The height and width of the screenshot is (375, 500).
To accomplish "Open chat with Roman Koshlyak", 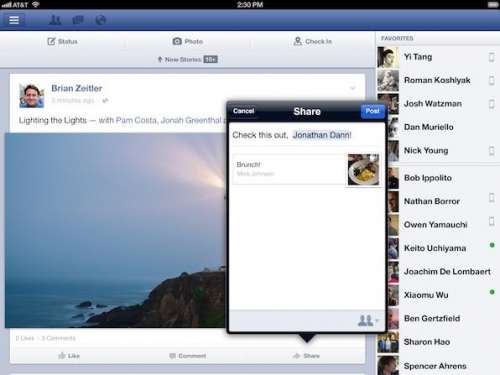I will 438,80.
